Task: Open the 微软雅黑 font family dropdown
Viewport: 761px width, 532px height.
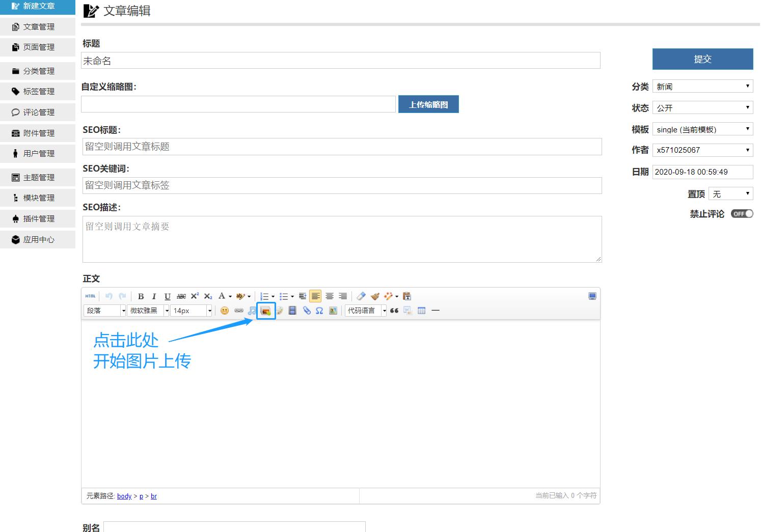Action: tap(148, 311)
